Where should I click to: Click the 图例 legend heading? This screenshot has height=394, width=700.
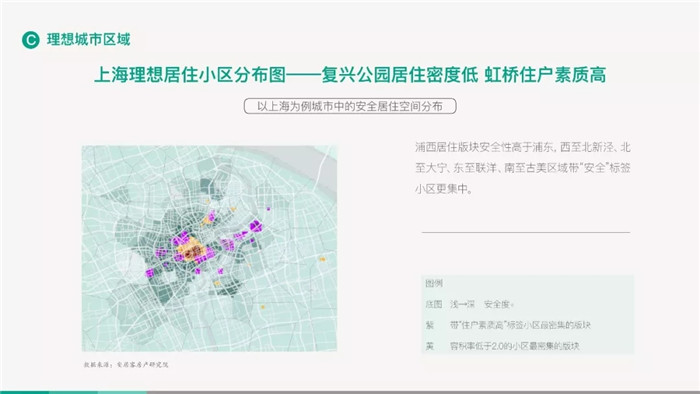(x=433, y=283)
